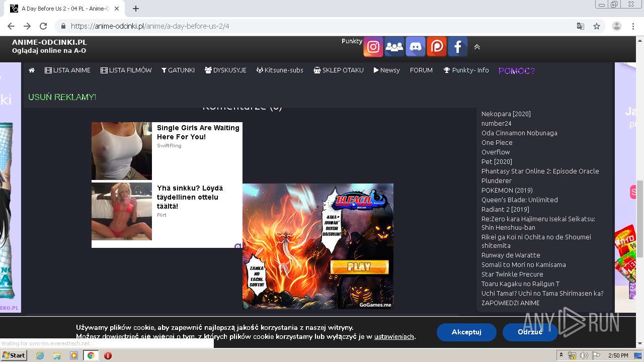Open Punkty- Info menu item

pos(466,70)
